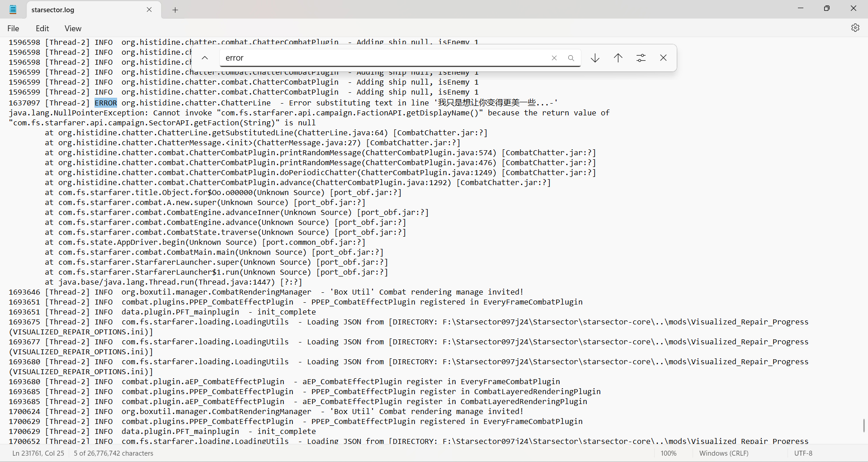Expand replace with the chevron toggle

[x=205, y=58]
